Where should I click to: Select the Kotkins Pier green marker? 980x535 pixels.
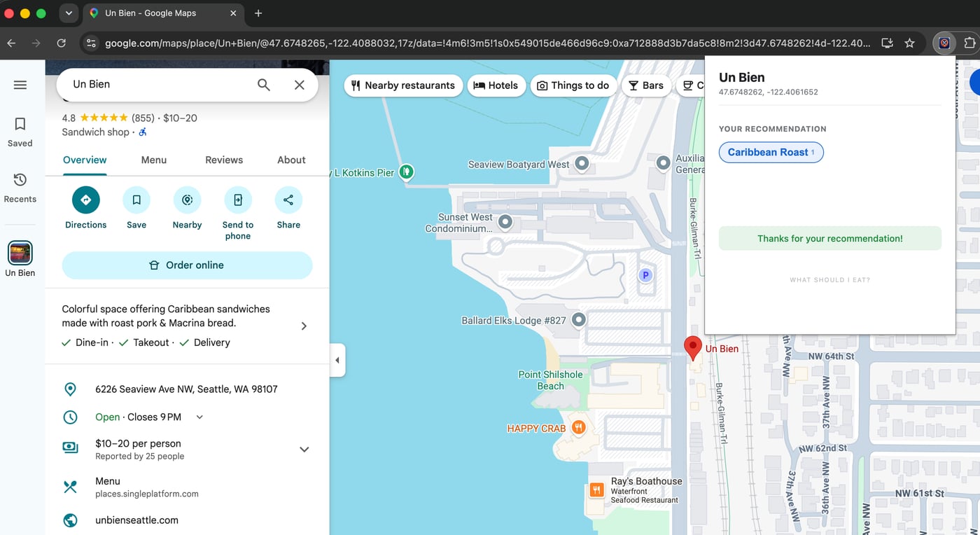click(x=406, y=172)
